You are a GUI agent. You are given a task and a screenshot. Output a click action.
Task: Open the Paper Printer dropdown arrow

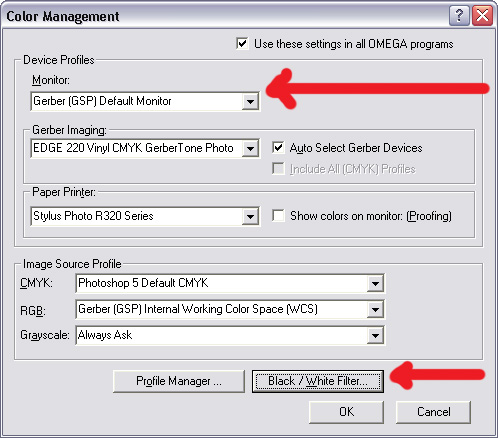(250, 217)
